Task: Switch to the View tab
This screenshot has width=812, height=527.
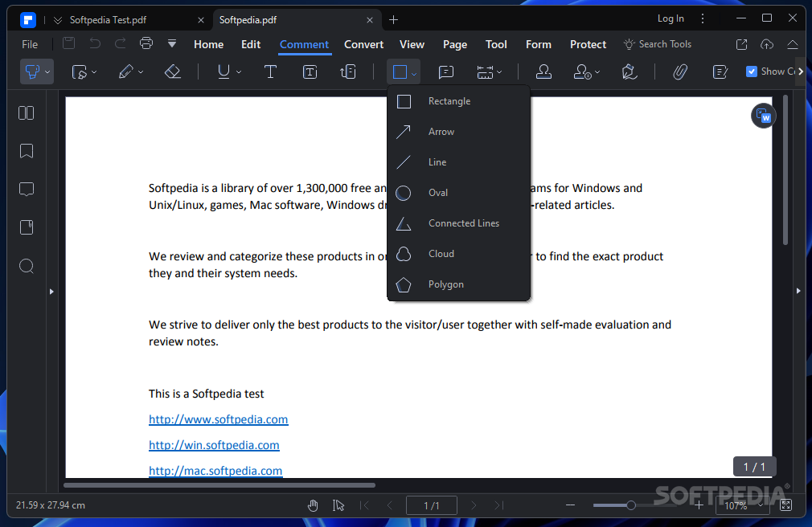Action: [x=412, y=44]
